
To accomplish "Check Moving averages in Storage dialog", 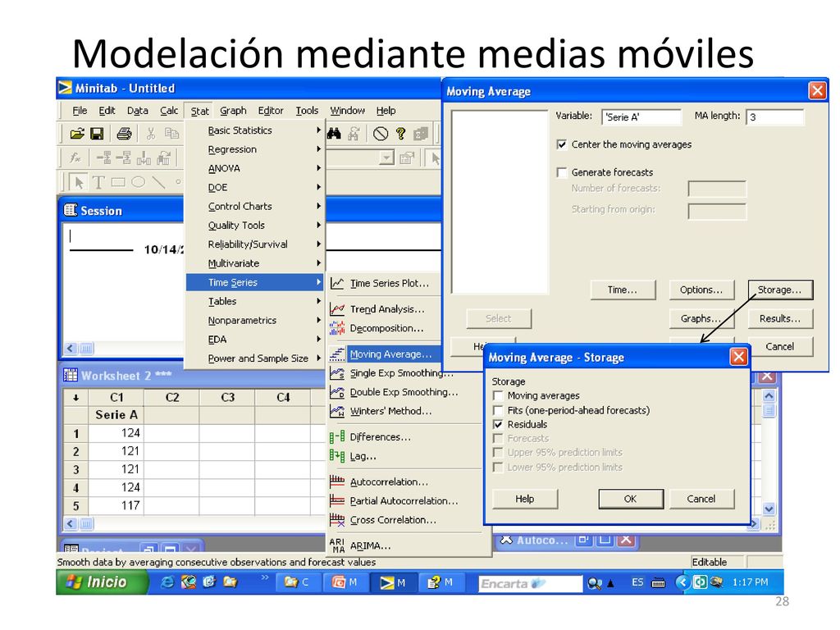I will coord(498,396).
